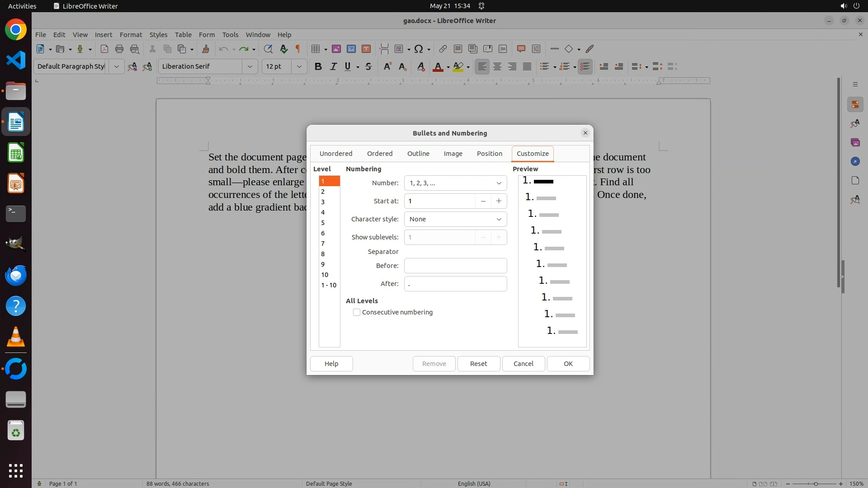Click OK in Bullets and Numbering

click(x=568, y=364)
